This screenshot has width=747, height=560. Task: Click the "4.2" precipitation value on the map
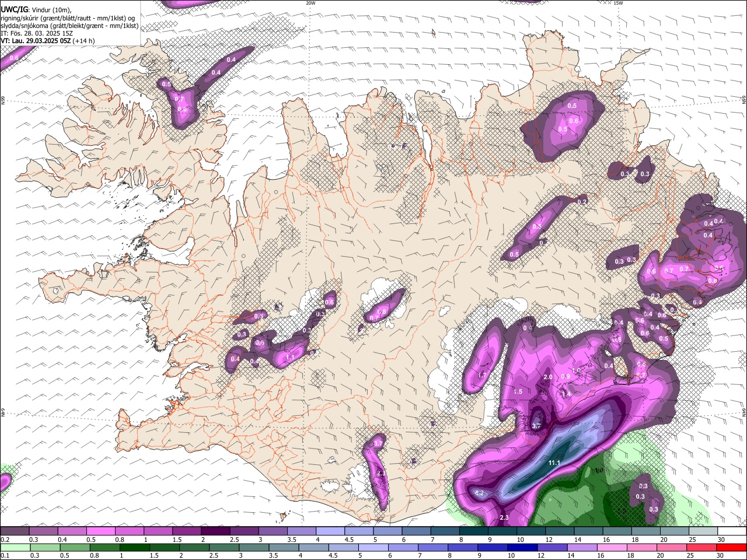click(x=480, y=494)
